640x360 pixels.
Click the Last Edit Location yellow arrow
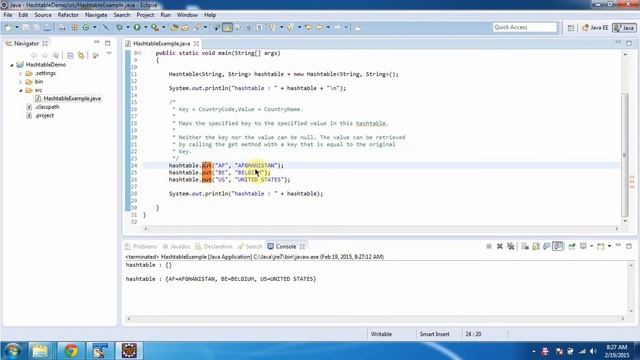309,27
